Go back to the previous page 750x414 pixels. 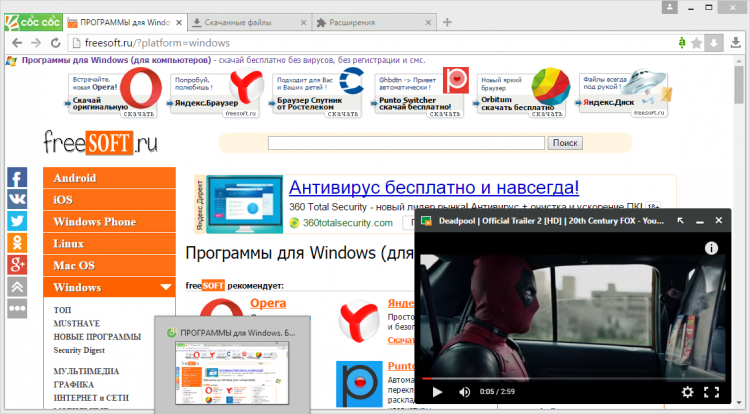pos(17,43)
